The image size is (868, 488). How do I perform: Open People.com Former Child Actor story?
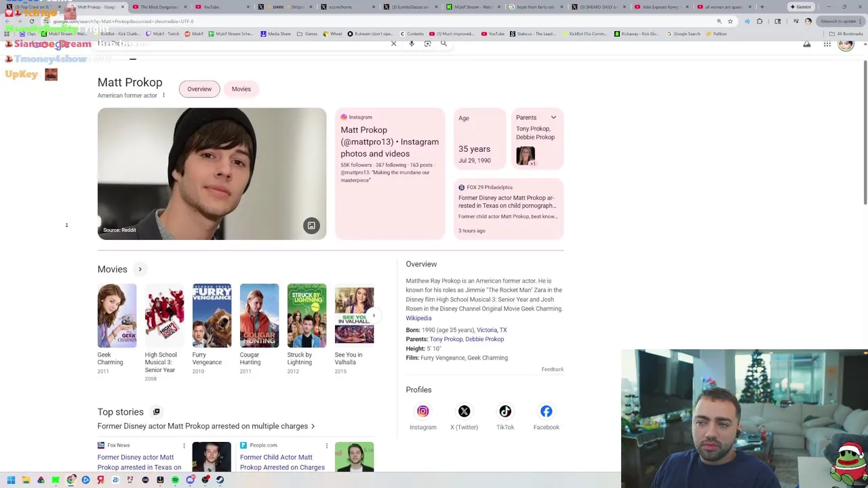[x=282, y=462]
